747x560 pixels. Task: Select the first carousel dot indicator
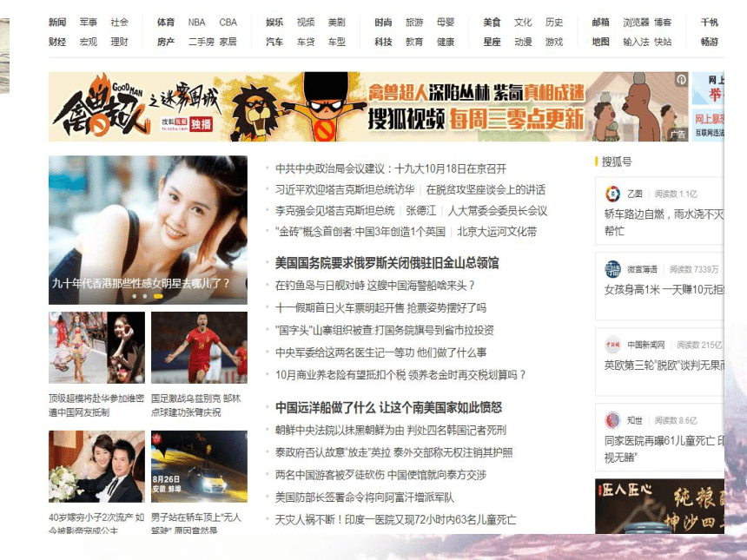coord(135,296)
